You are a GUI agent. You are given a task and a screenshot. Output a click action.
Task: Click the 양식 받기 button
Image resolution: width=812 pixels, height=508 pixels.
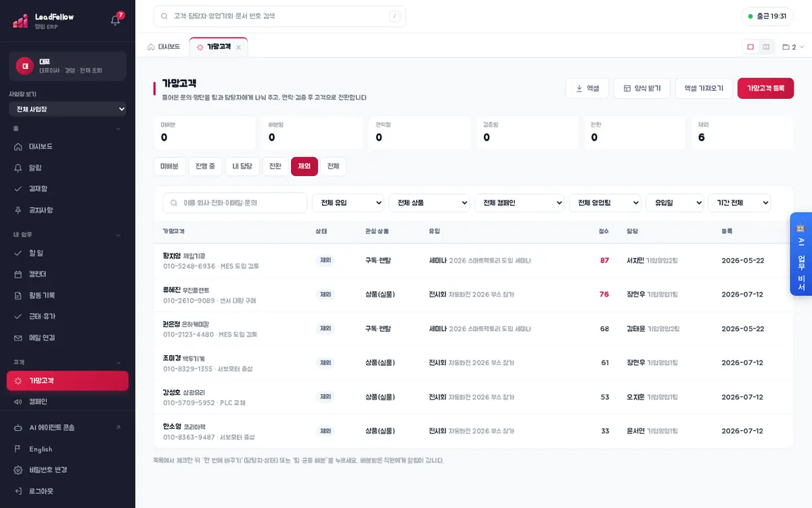click(x=642, y=88)
